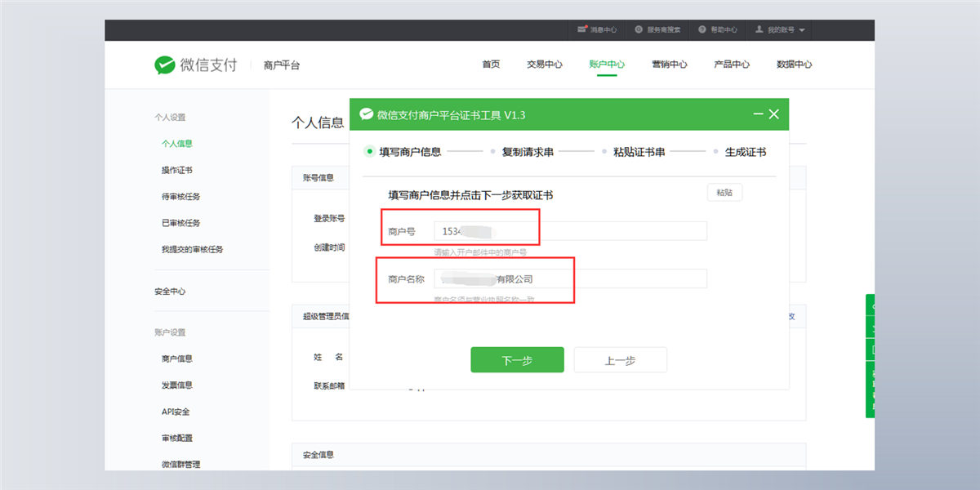The height and width of the screenshot is (490, 980).
Task: Open 已审核任务 in sidebar
Action: [180, 223]
